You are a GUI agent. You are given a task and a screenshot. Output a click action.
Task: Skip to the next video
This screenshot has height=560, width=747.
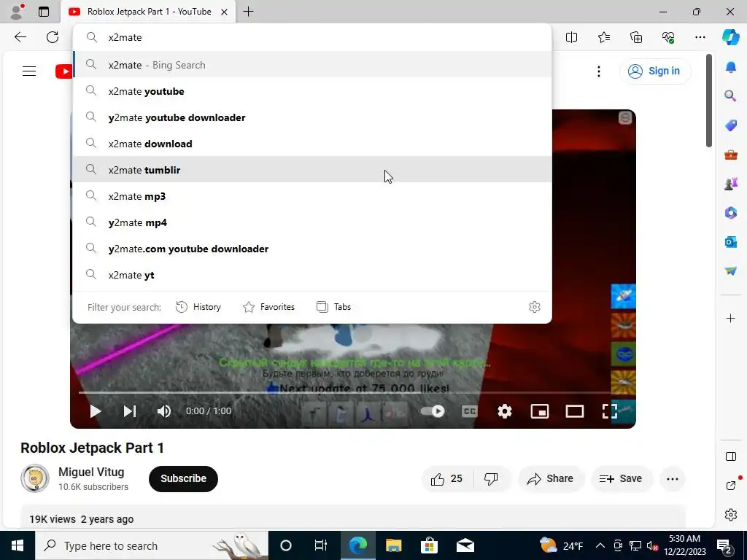click(130, 411)
